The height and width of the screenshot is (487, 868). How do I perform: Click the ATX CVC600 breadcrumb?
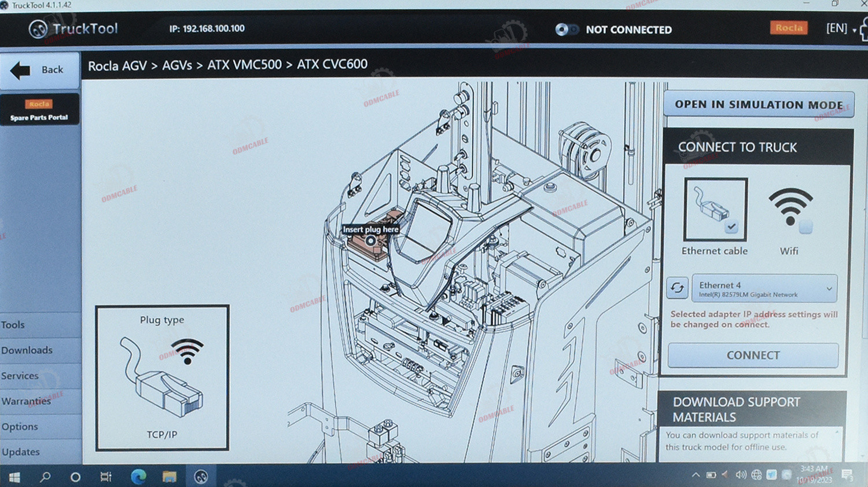click(x=332, y=64)
